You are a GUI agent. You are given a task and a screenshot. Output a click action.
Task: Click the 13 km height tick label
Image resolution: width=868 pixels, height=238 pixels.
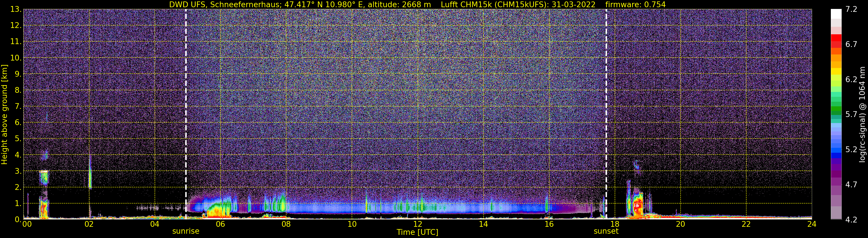(16, 10)
